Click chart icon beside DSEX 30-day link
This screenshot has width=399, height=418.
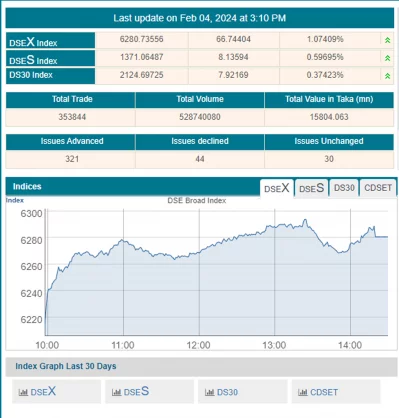click(x=23, y=392)
